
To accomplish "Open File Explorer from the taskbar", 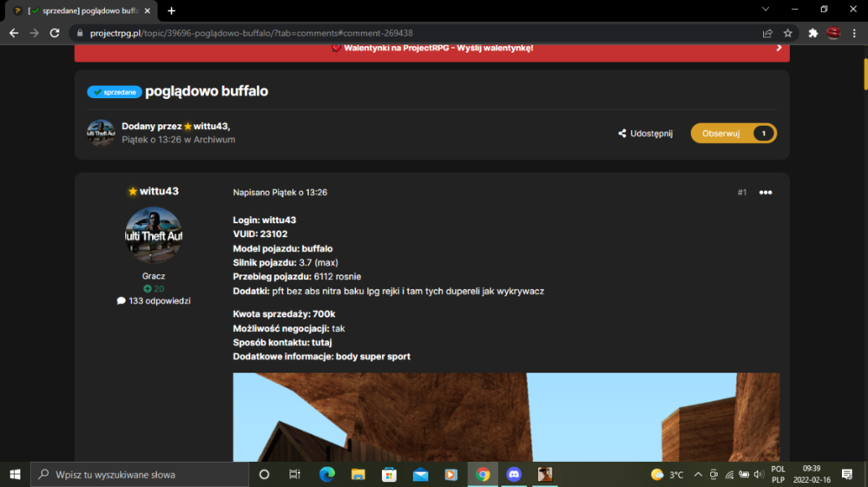I will coord(358,474).
